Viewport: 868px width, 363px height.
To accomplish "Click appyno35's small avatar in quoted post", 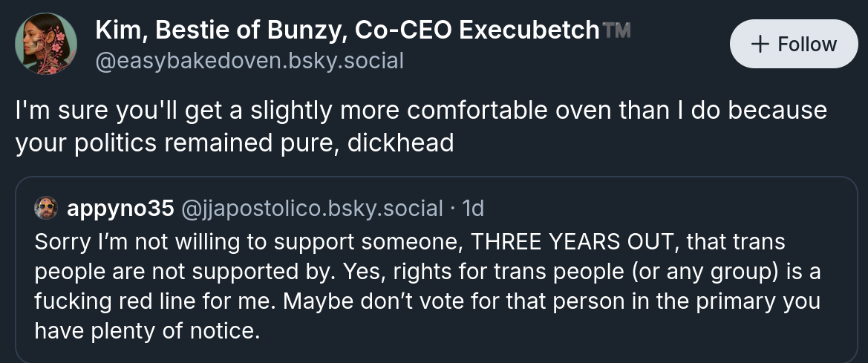I will (46, 209).
